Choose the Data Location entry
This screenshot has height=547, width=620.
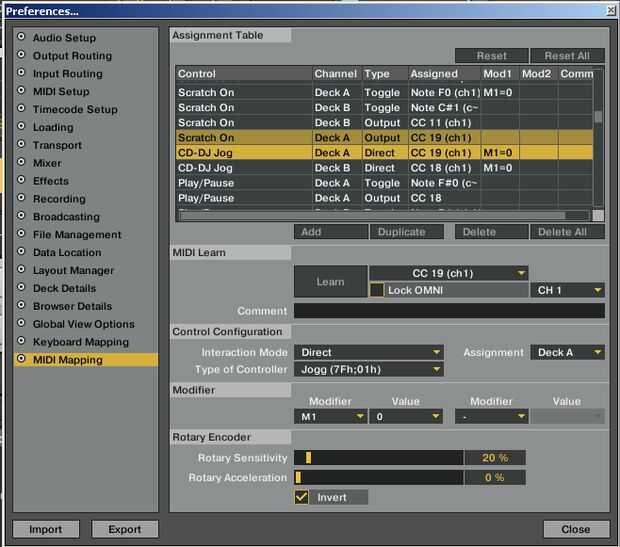[x=67, y=253]
